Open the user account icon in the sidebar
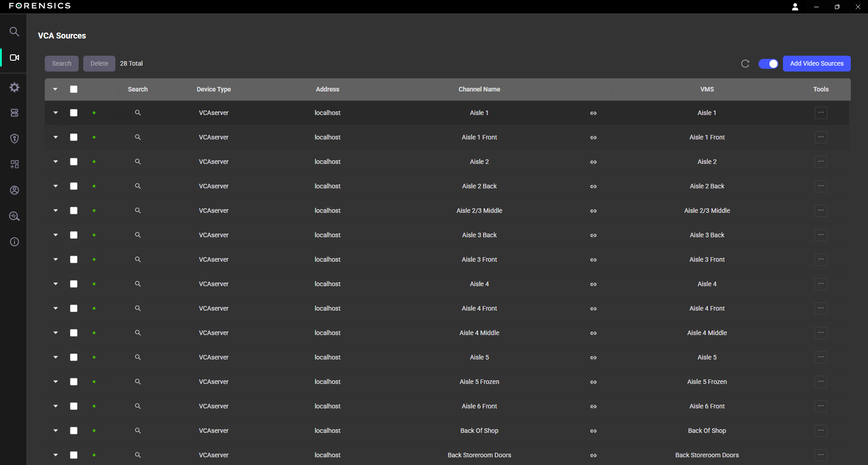This screenshot has width=868, height=465. [14, 190]
